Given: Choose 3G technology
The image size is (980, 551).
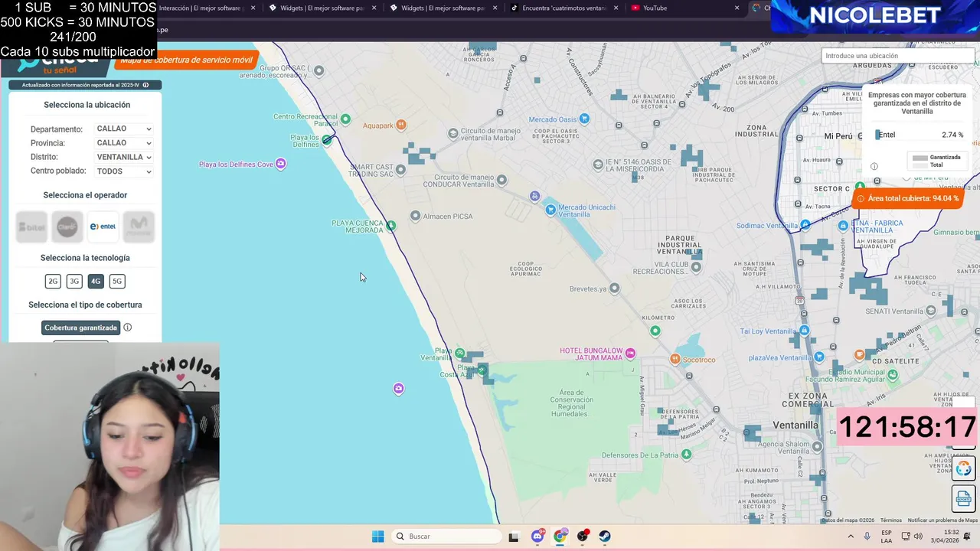Looking at the screenshot, I should [x=74, y=281].
